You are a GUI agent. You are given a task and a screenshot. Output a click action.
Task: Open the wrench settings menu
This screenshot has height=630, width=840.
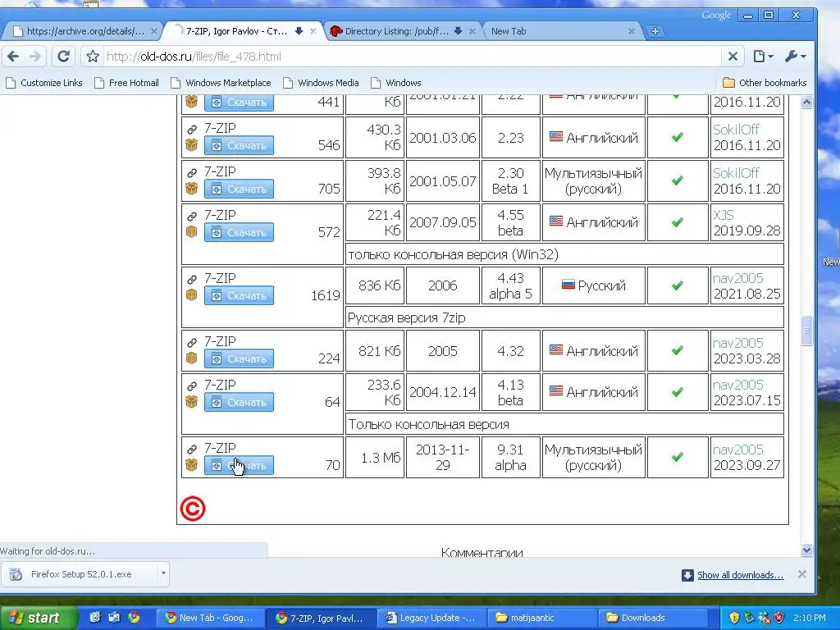coord(795,57)
